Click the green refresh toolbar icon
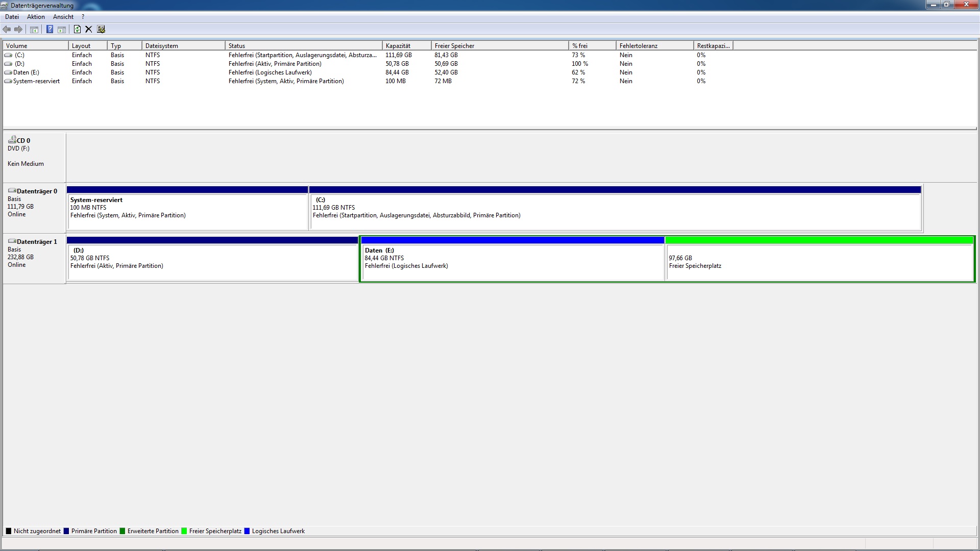The image size is (980, 551). (x=77, y=30)
